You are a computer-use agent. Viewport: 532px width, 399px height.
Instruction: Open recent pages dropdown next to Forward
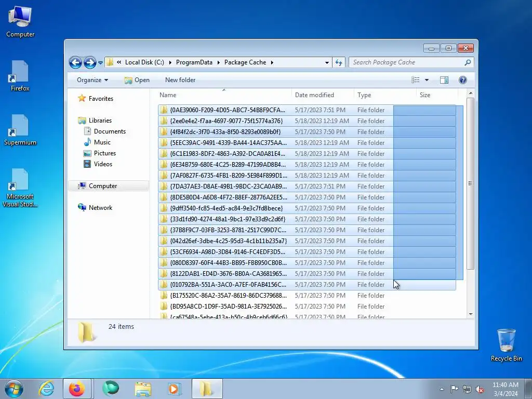(100, 63)
